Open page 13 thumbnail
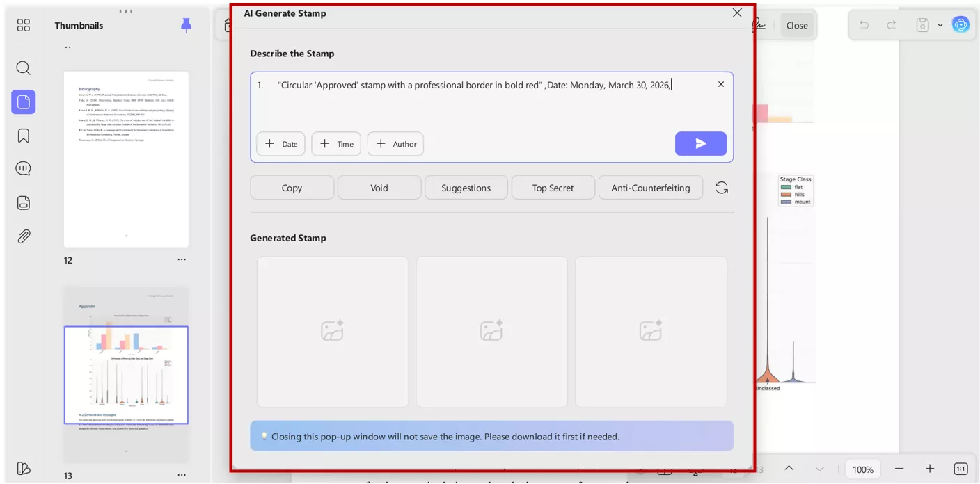This screenshot has width=980, height=484. [x=126, y=375]
